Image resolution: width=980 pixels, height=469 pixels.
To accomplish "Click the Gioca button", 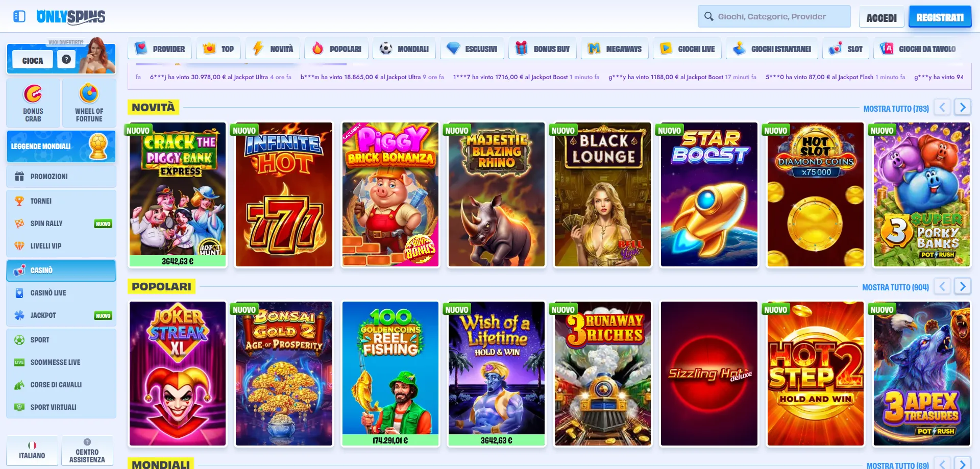I will tap(33, 60).
